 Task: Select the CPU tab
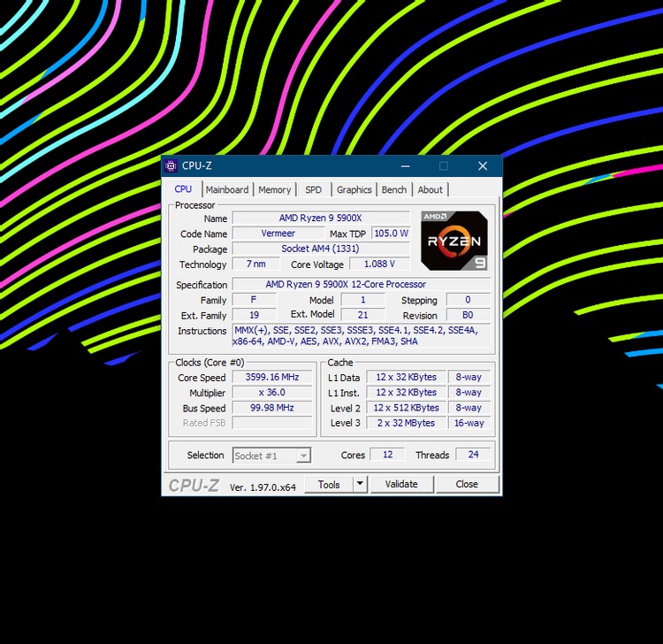coord(183,189)
